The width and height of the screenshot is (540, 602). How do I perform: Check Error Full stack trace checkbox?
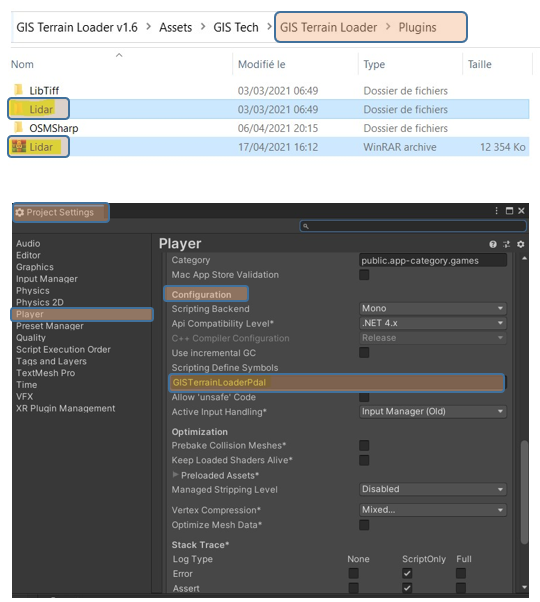tap(461, 574)
